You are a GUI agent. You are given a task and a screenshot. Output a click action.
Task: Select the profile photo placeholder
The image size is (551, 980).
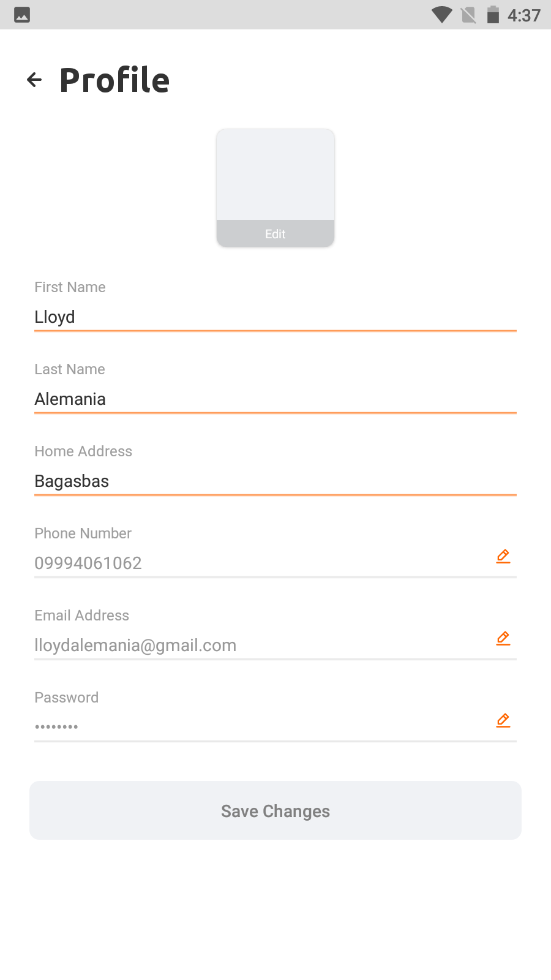point(275,175)
